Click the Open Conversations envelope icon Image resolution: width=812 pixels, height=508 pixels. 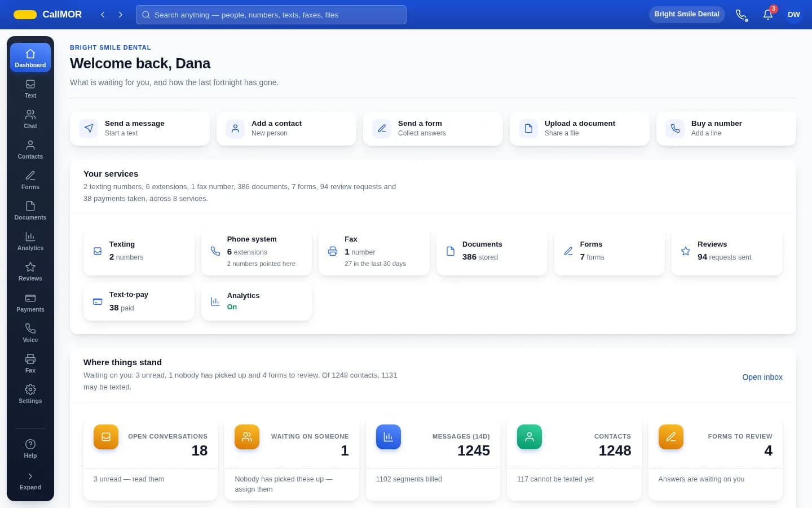pos(106,437)
